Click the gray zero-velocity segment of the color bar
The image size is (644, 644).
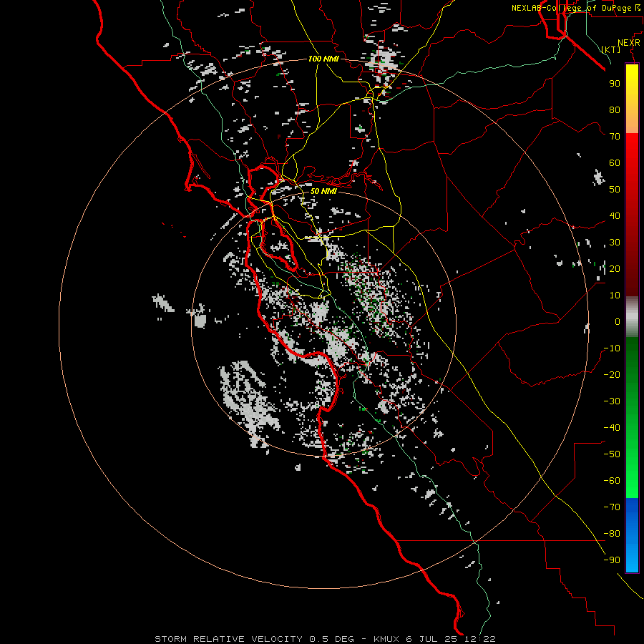[x=632, y=317]
